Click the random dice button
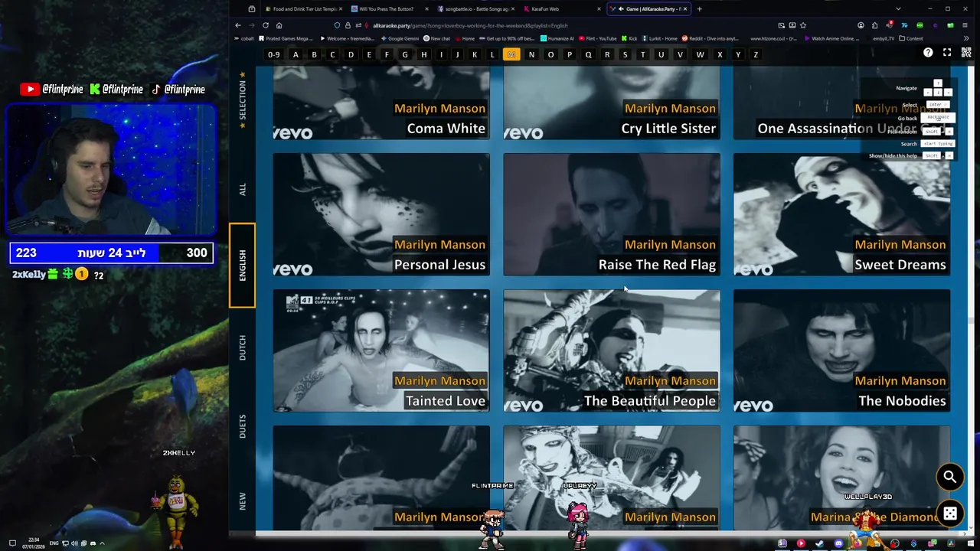 [x=949, y=513]
